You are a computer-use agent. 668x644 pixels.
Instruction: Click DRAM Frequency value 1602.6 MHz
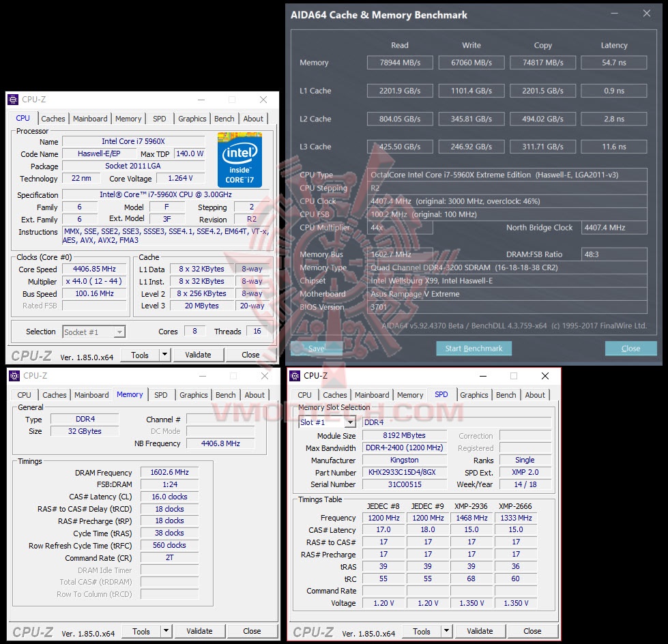pyautogui.click(x=169, y=472)
